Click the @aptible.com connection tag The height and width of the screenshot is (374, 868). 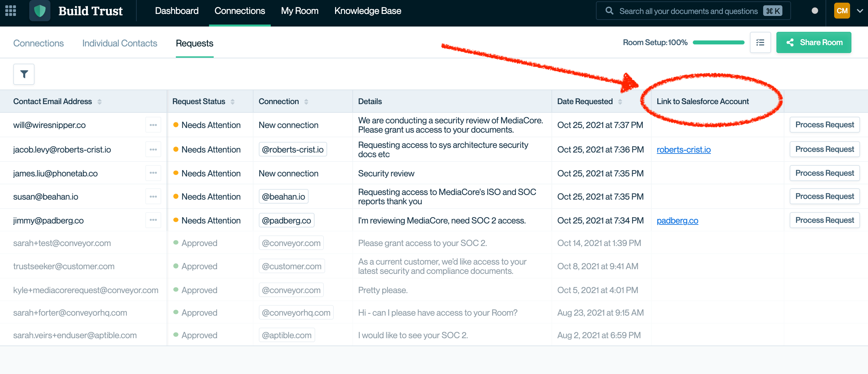coord(287,335)
